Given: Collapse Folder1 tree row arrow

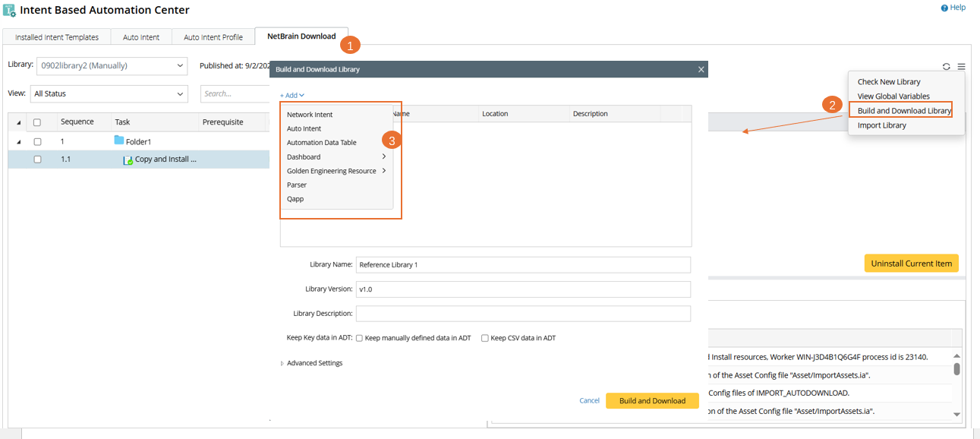Looking at the screenshot, I should point(19,142).
